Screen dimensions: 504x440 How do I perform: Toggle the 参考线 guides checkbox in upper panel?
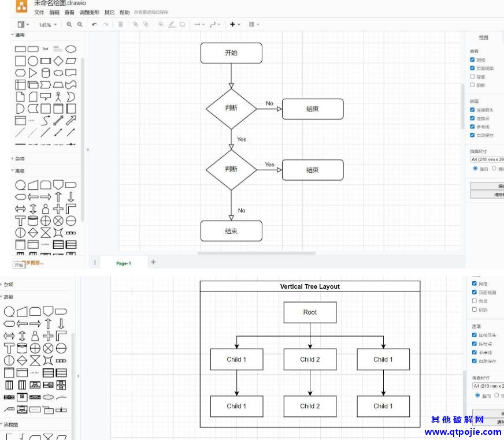tap(472, 126)
